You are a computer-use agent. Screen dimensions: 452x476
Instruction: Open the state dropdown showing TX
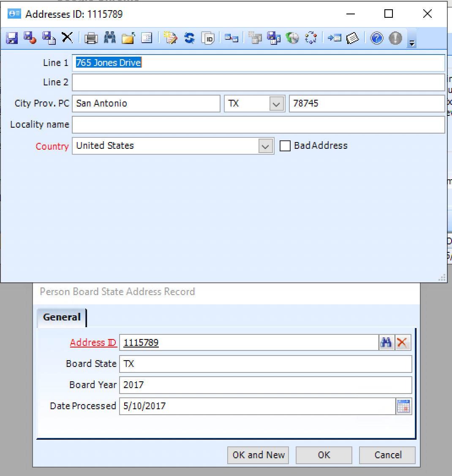(277, 103)
